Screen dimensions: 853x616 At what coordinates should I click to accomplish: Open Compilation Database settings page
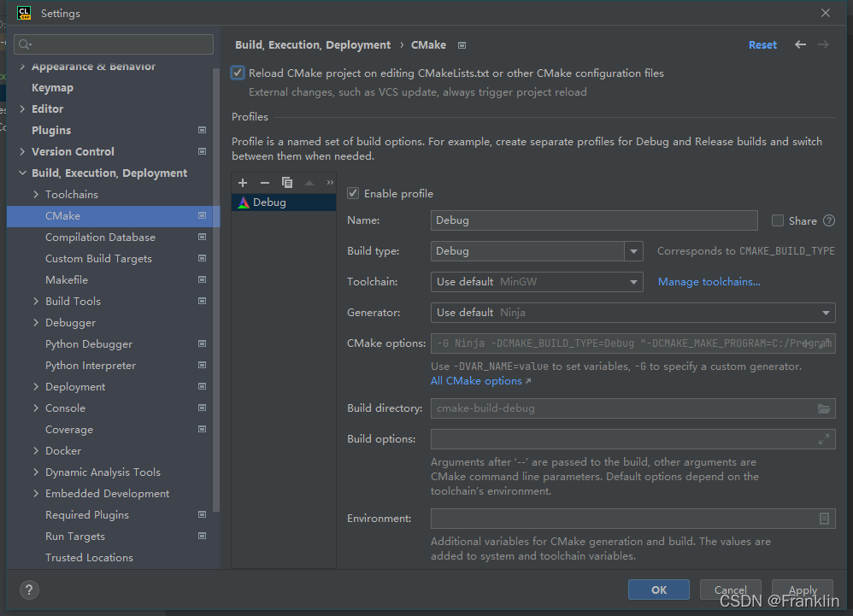pyautogui.click(x=100, y=237)
